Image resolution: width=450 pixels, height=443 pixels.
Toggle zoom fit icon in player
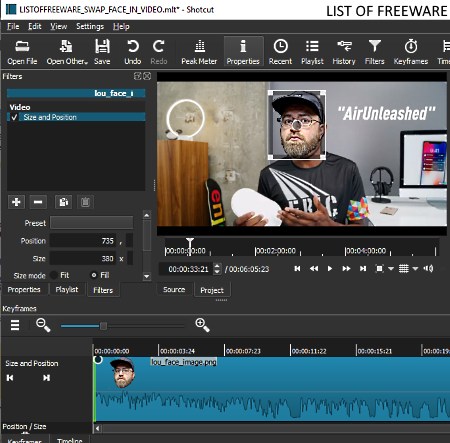pyautogui.click(x=379, y=268)
